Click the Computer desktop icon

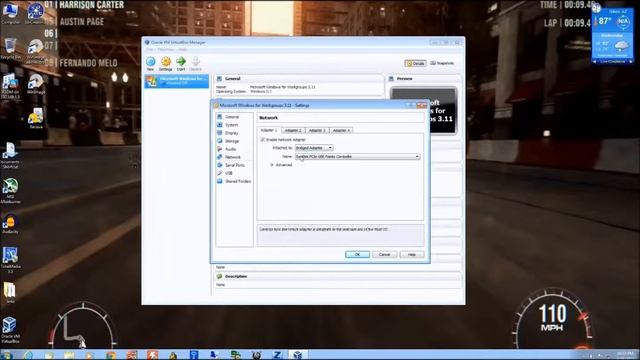click(x=11, y=13)
